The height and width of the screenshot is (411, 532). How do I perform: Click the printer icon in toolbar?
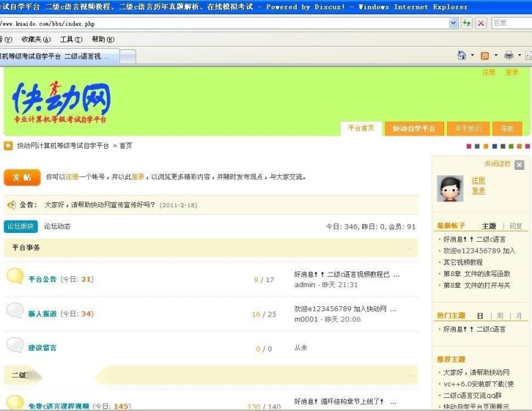[x=509, y=55]
